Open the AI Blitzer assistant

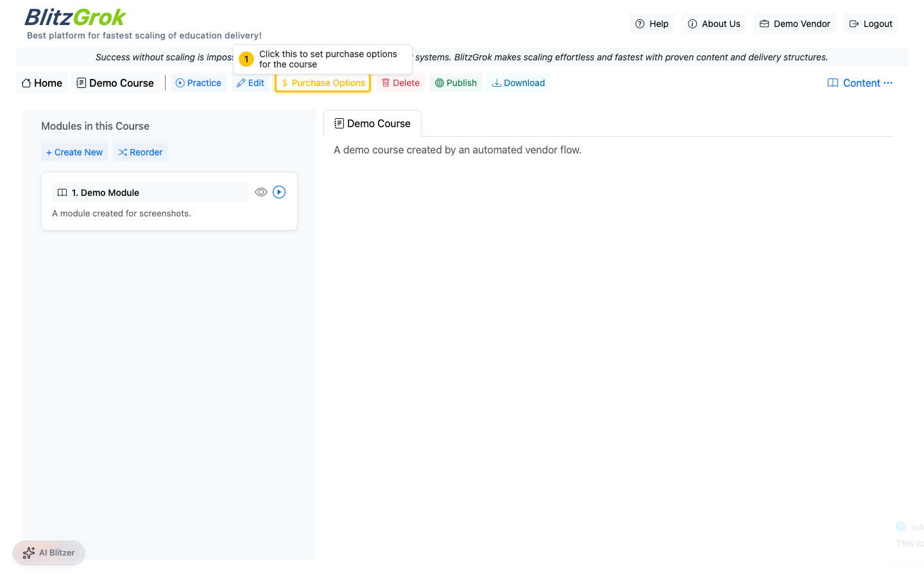point(49,552)
